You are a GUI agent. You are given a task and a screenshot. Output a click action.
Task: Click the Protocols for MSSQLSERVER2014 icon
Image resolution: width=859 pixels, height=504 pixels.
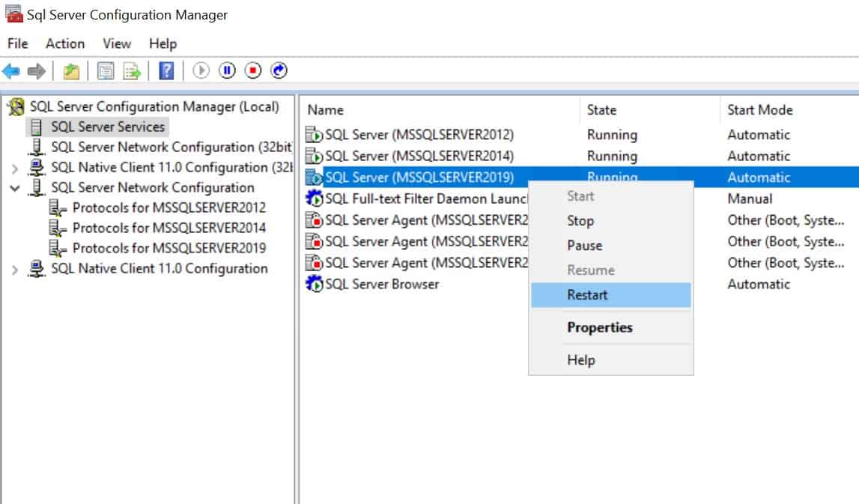tap(57, 228)
